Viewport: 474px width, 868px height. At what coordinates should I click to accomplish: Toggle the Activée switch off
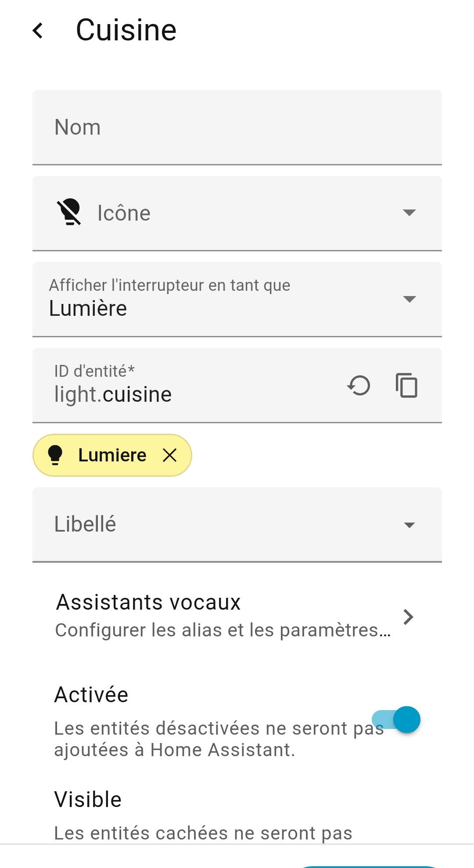pyautogui.click(x=397, y=719)
